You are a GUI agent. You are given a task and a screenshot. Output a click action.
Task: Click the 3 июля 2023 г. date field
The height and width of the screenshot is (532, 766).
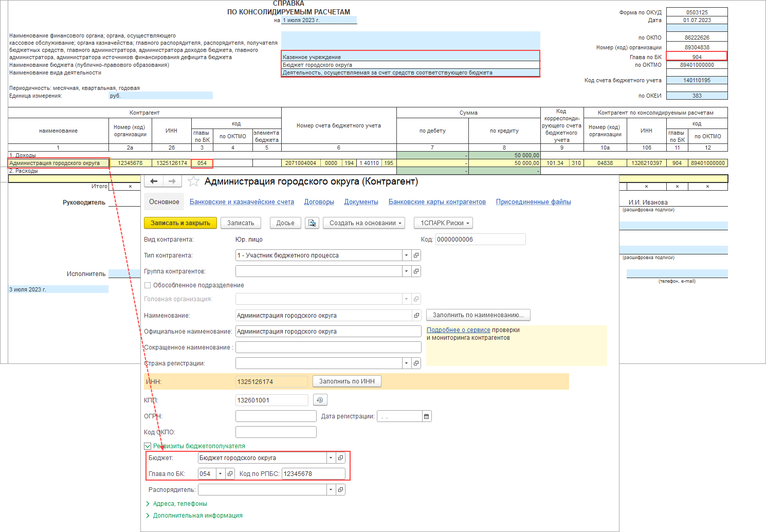(x=58, y=289)
